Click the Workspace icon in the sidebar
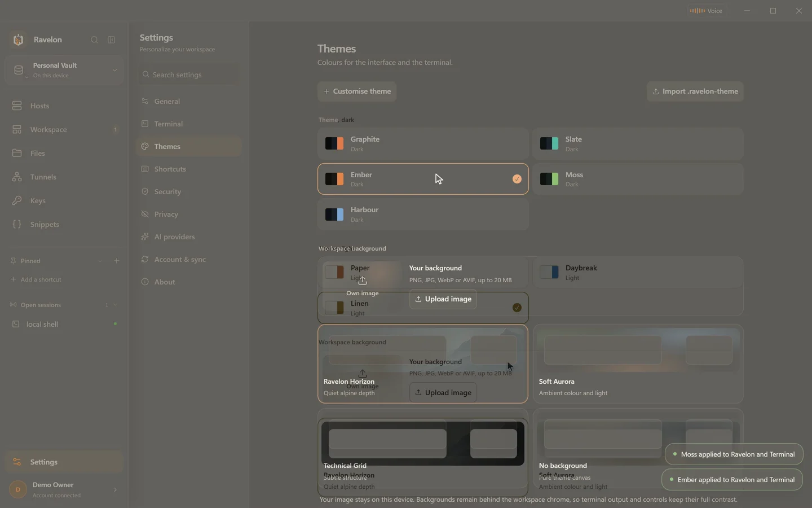The image size is (812, 508). coord(17,129)
